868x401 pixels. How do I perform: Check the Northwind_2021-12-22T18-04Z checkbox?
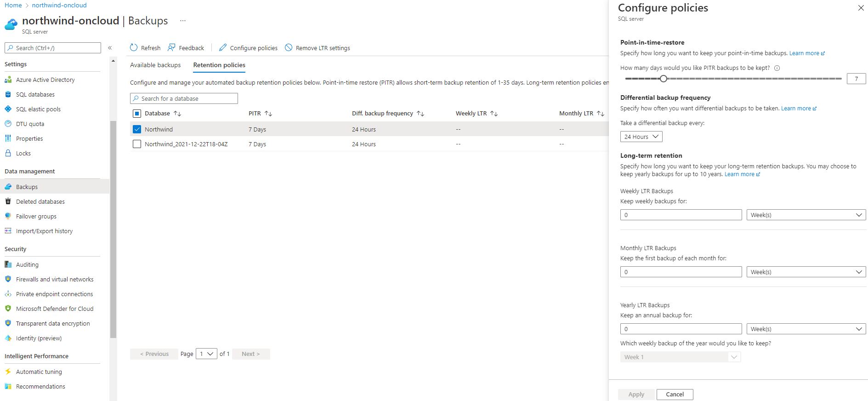click(136, 144)
